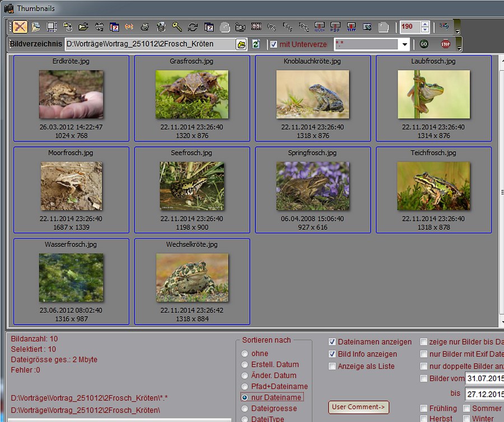Click the refresh arrows icon in the toolbar
Image resolution: width=504 pixels, height=422 pixels.
click(193, 26)
